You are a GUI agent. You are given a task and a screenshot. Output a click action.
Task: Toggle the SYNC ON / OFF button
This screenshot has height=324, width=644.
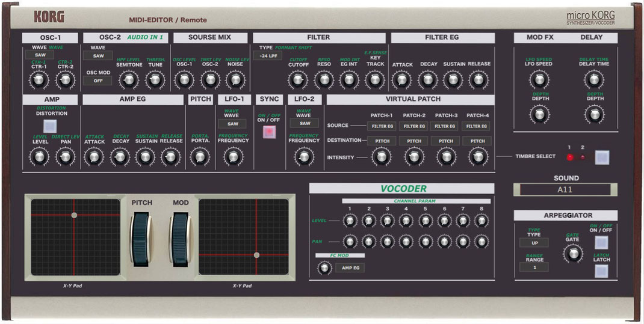270,132
